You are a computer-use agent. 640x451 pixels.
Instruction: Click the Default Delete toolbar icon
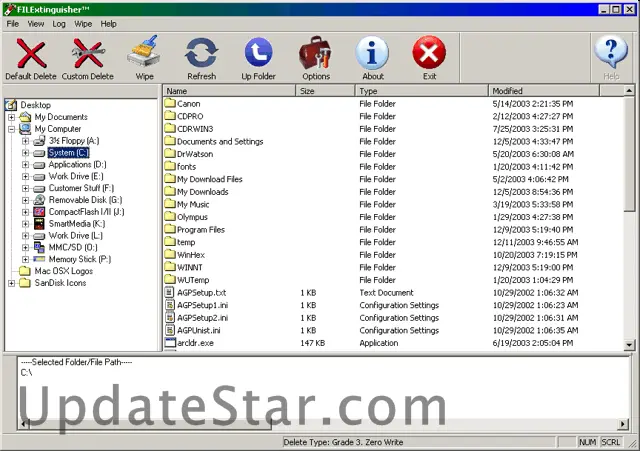tap(31, 53)
